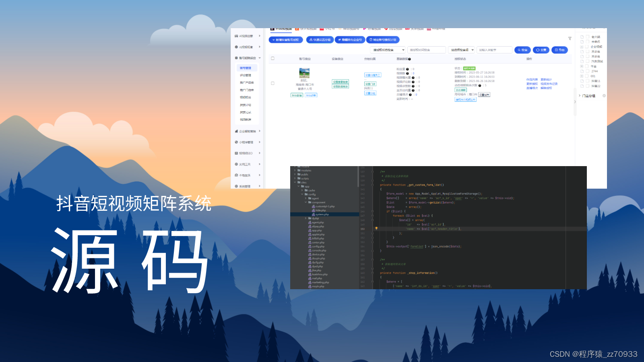Tick the checkbox for the 海口市 account row
Image resolution: width=644 pixels, height=362 pixels.
click(272, 83)
